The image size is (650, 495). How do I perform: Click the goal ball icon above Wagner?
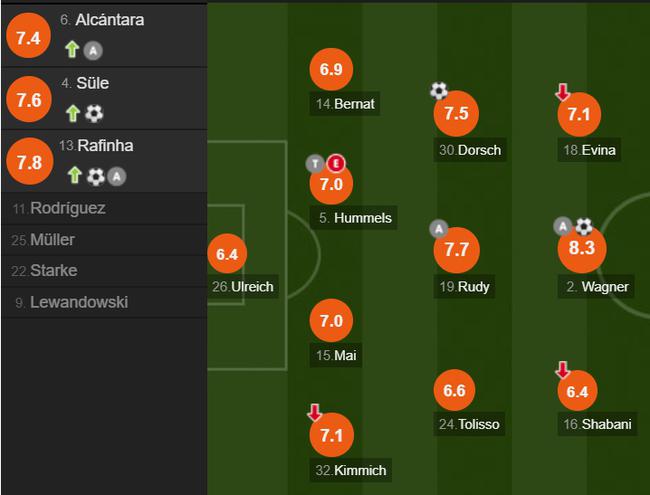point(584,227)
